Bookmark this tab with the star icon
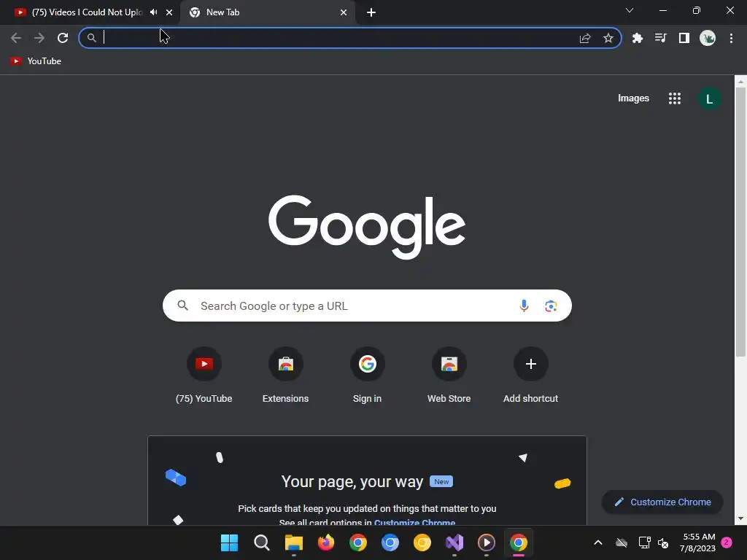The width and height of the screenshot is (747, 560). (608, 38)
